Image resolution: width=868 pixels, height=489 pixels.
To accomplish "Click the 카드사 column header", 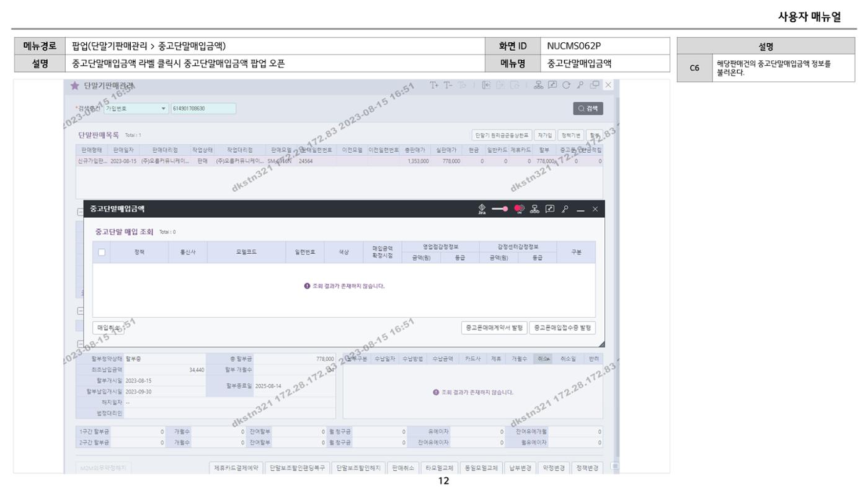I will [472, 359].
